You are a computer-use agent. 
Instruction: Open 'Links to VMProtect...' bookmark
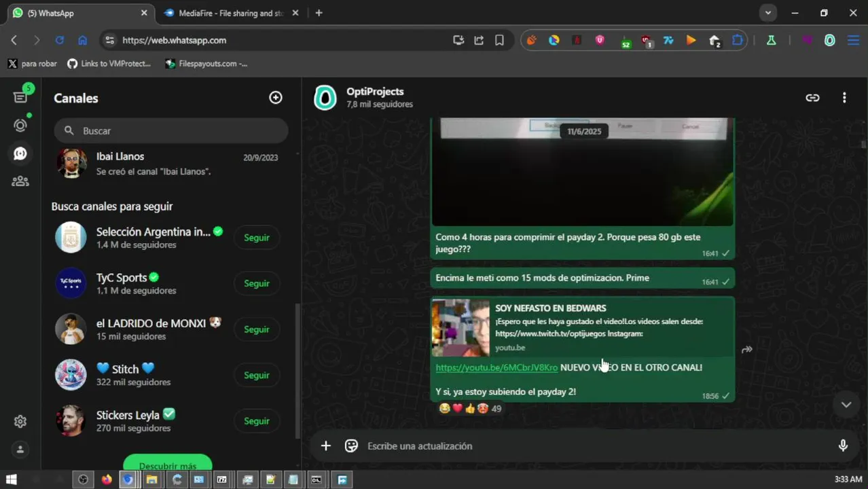[x=109, y=63]
